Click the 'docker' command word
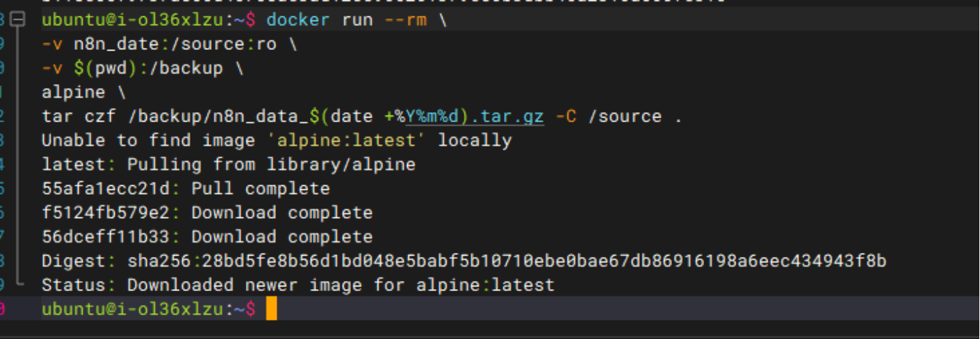 click(298, 20)
